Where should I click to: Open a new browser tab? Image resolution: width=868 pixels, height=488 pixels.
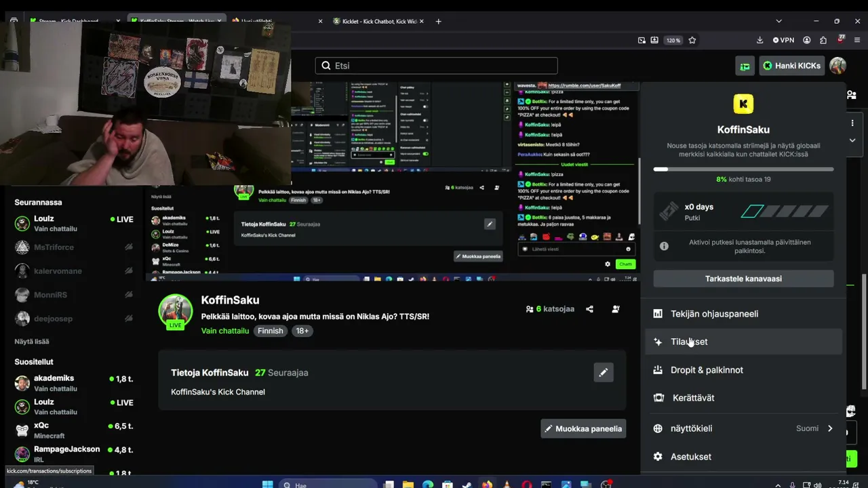click(x=438, y=21)
